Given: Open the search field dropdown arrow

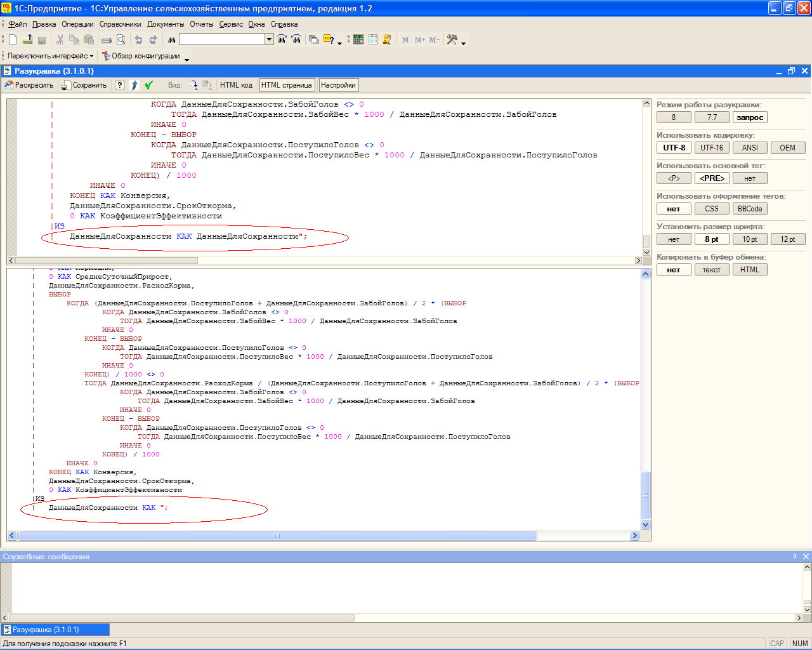Looking at the screenshot, I should tap(269, 39).
